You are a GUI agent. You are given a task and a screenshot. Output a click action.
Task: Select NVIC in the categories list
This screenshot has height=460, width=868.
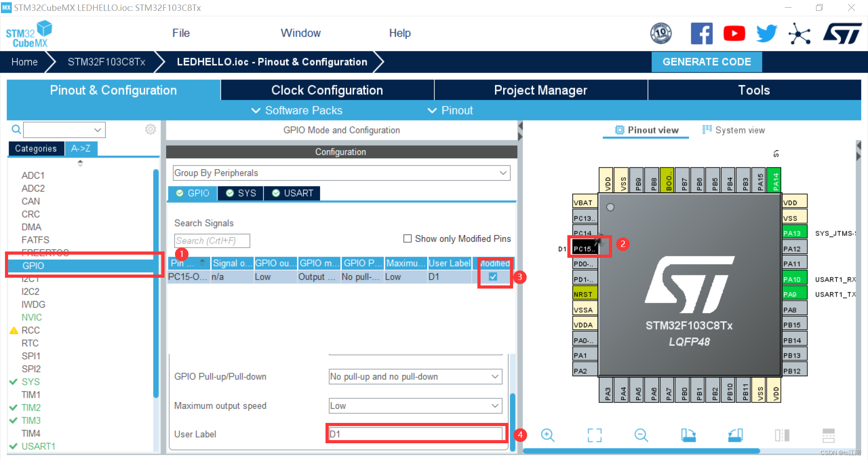32,318
